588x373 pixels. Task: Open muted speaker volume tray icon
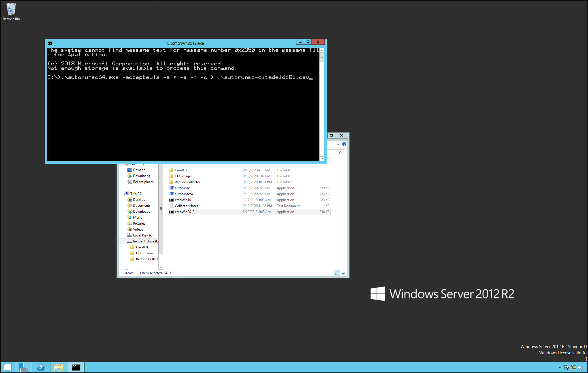(580, 368)
